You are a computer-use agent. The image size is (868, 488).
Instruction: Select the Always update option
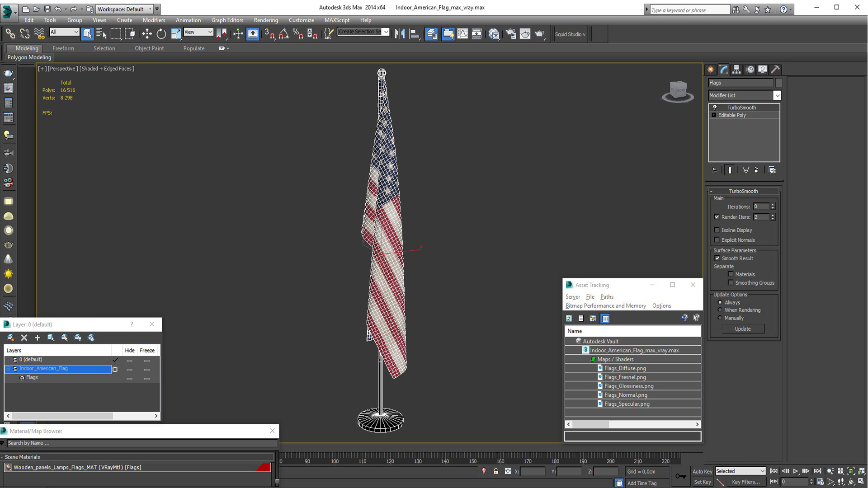720,302
